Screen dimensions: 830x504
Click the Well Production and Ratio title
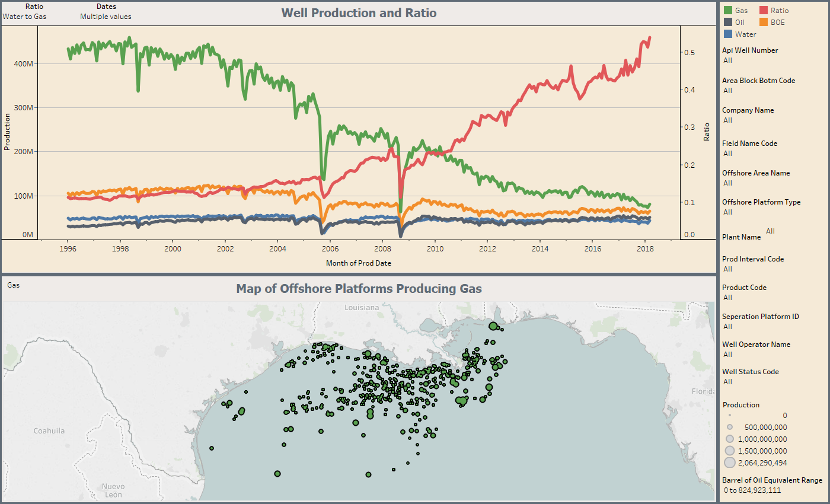tap(359, 12)
